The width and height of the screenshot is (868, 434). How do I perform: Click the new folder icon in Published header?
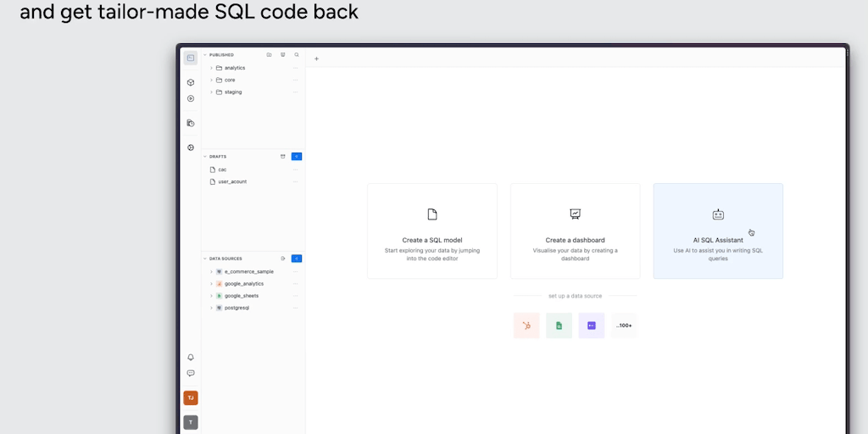(270, 54)
